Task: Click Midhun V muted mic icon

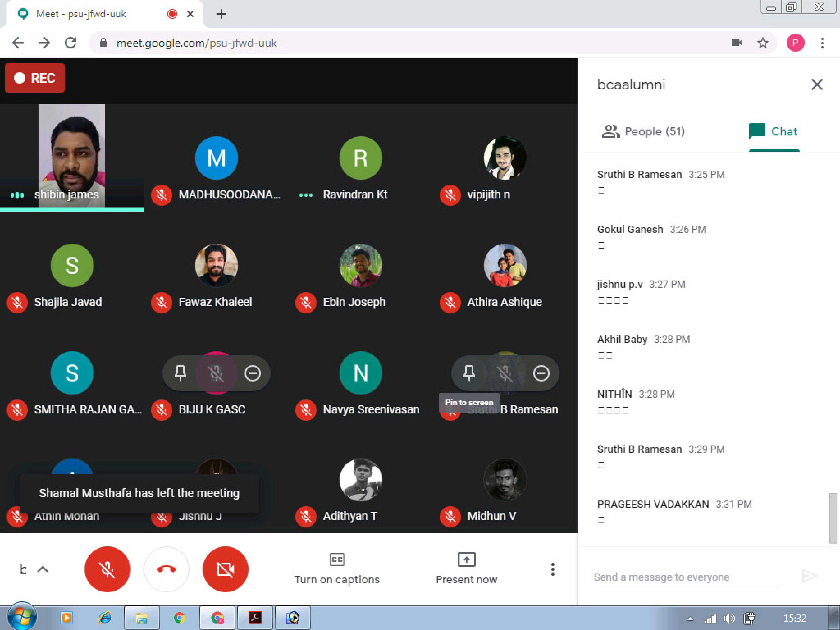Action: point(450,517)
